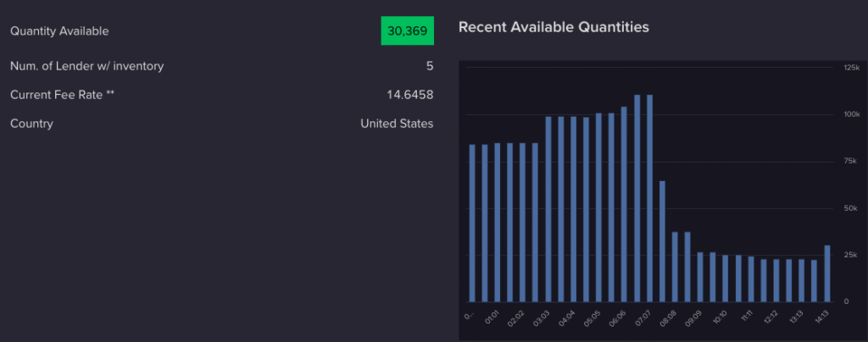The width and height of the screenshot is (868, 342).
Task: Select the lender count value 5
Action: (430, 66)
